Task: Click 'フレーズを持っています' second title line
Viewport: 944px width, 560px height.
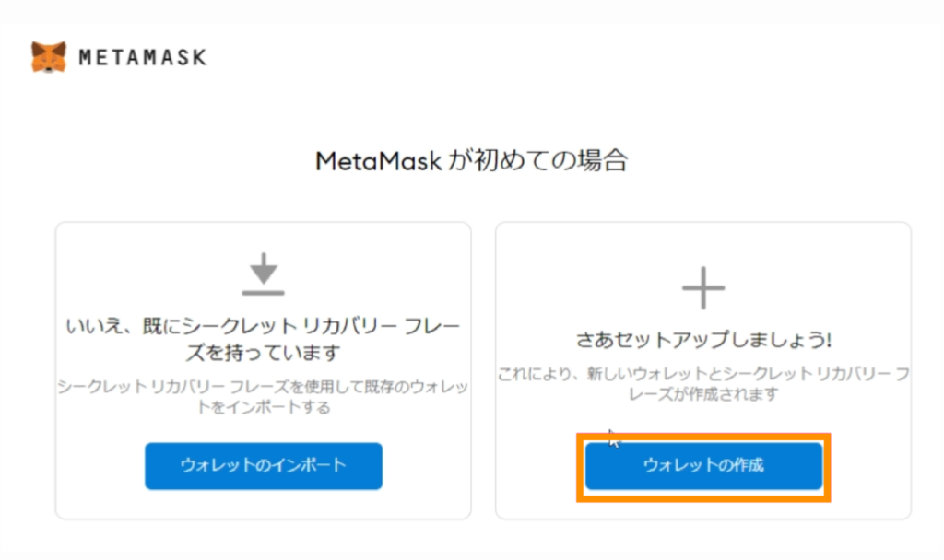Action: tap(263, 353)
